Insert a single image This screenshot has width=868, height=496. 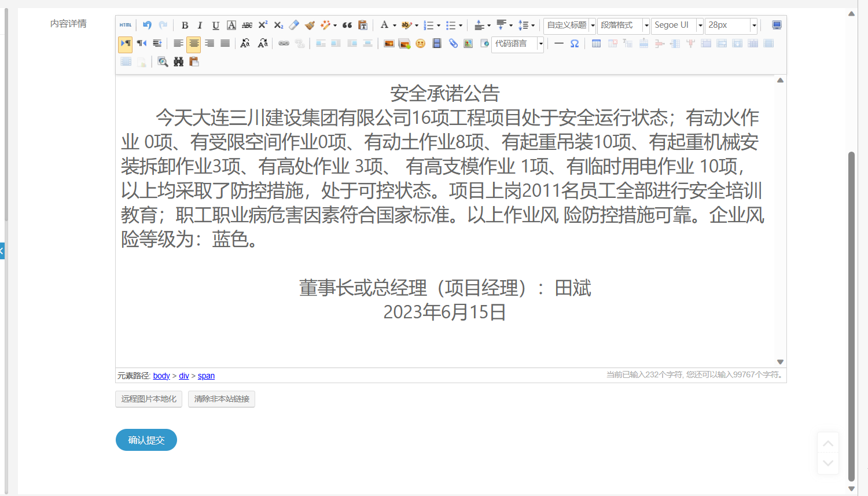(x=389, y=43)
